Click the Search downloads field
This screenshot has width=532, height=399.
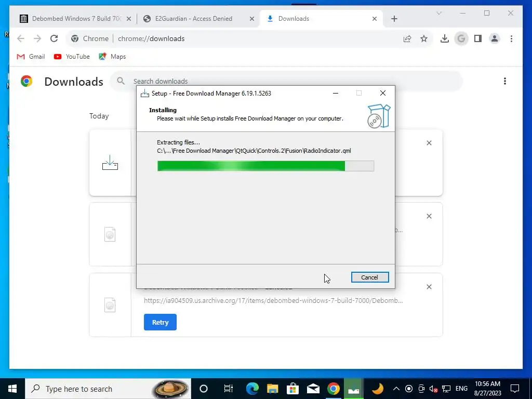click(x=286, y=81)
